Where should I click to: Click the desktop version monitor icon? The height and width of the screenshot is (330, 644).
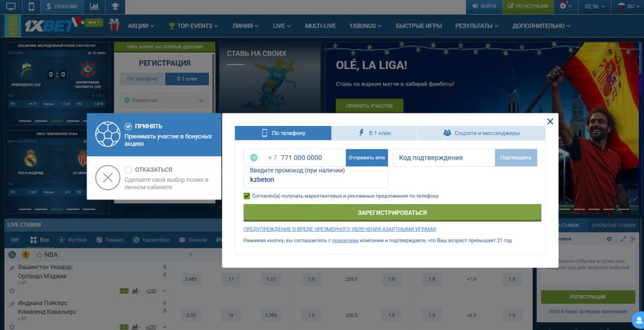click(x=11, y=6)
